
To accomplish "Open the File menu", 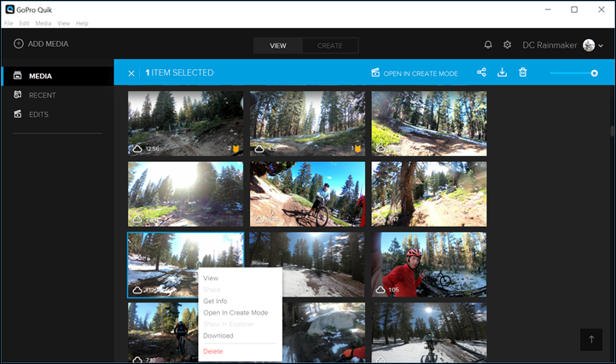I will [9, 23].
